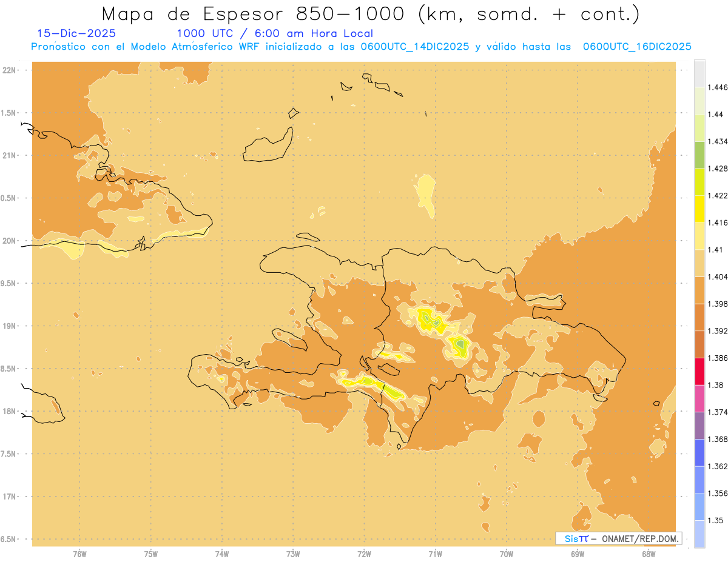Click the legend value '1.398'

(718, 304)
